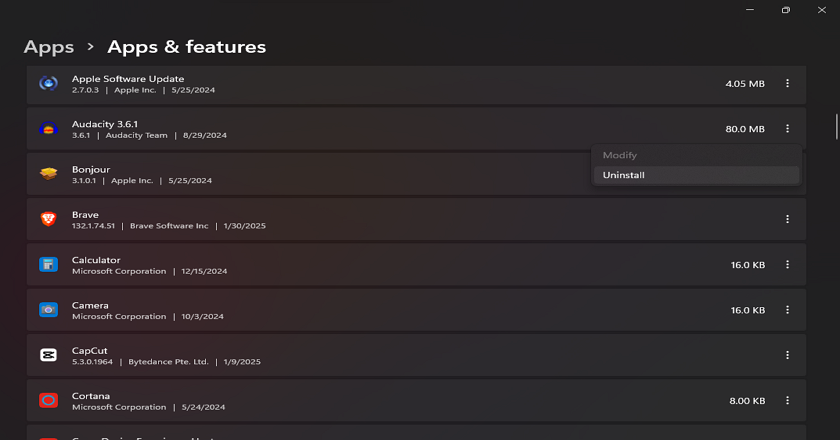Click the Bonjour package icon
The image size is (840, 440).
(x=48, y=174)
